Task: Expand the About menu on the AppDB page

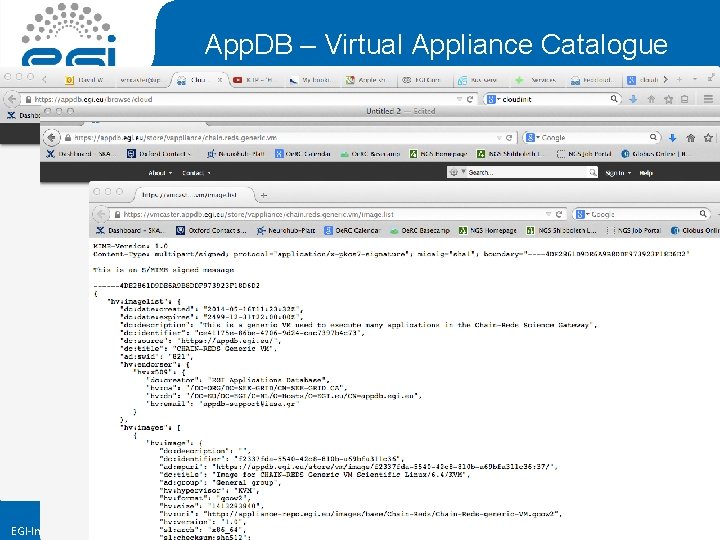Action: tap(160, 173)
